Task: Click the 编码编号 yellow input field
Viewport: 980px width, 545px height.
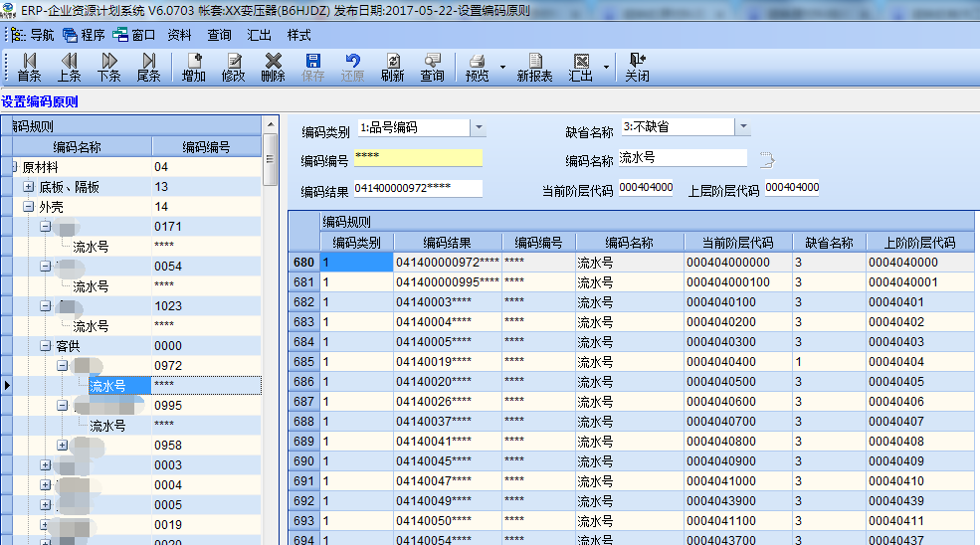Action: pos(418,157)
